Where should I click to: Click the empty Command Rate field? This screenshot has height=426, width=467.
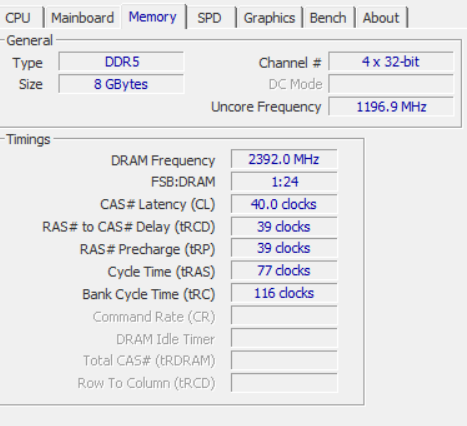coord(284,316)
